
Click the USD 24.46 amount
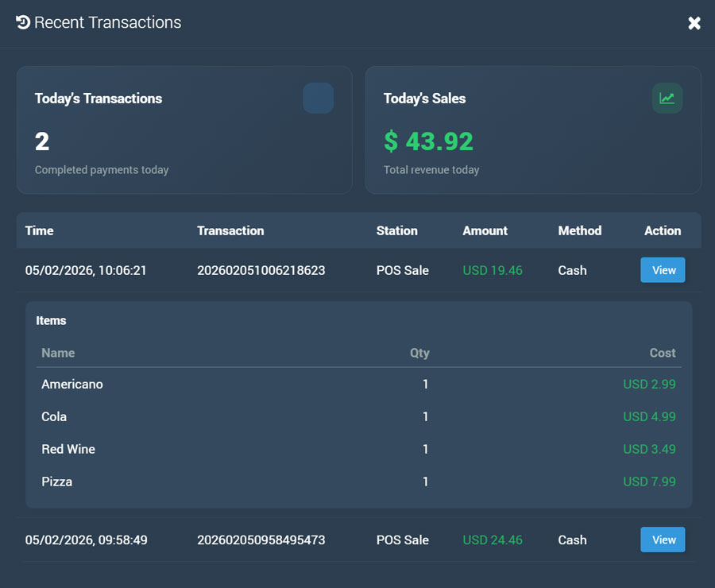[493, 540]
